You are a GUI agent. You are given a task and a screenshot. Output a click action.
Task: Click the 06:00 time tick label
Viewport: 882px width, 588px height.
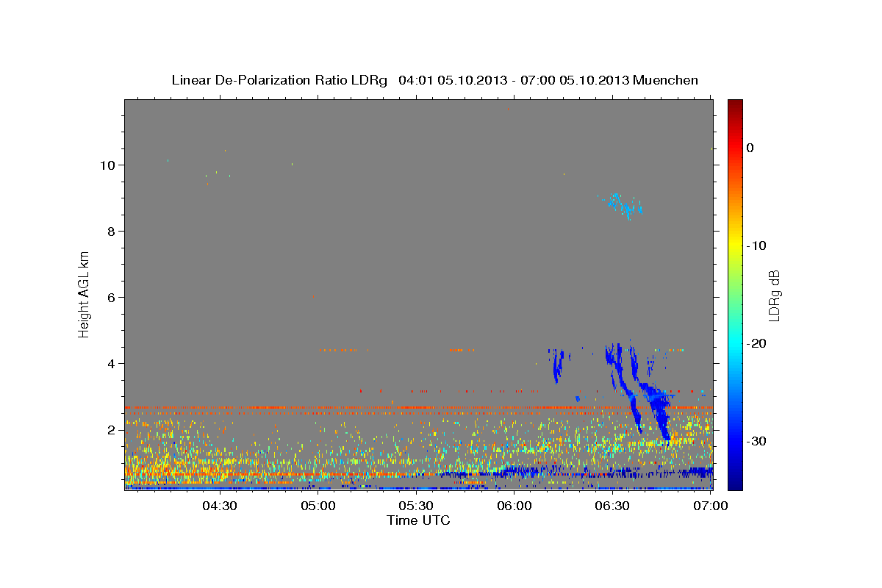tap(514, 506)
